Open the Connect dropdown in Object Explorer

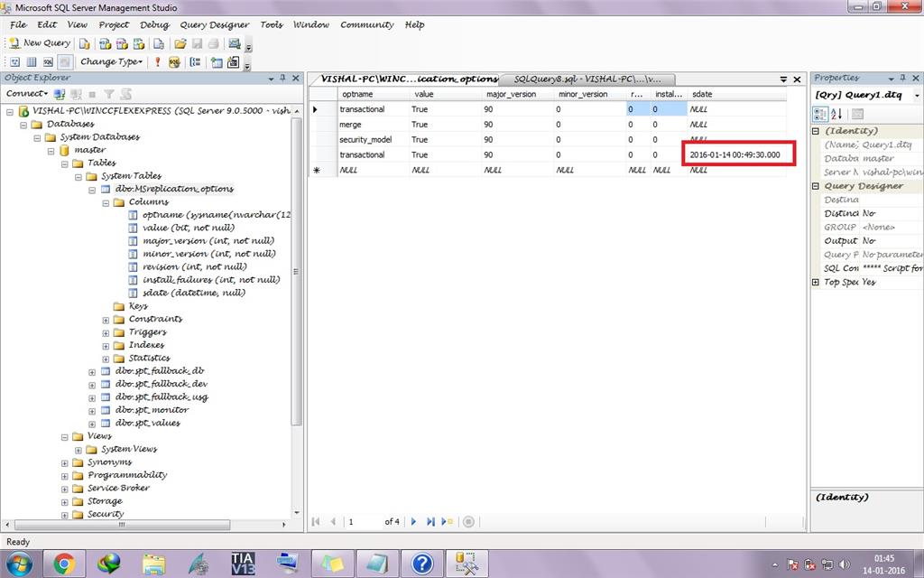27,94
